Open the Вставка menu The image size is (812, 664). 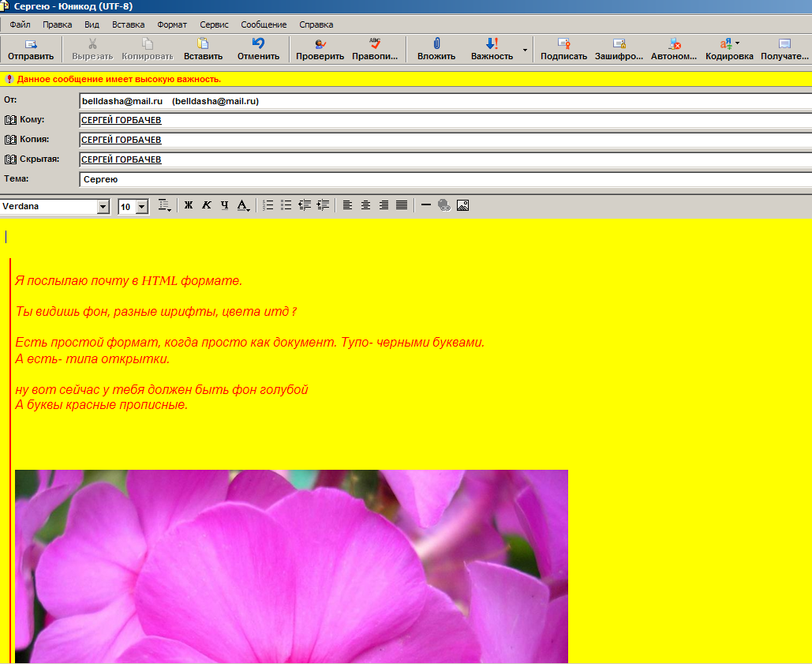(x=129, y=24)
